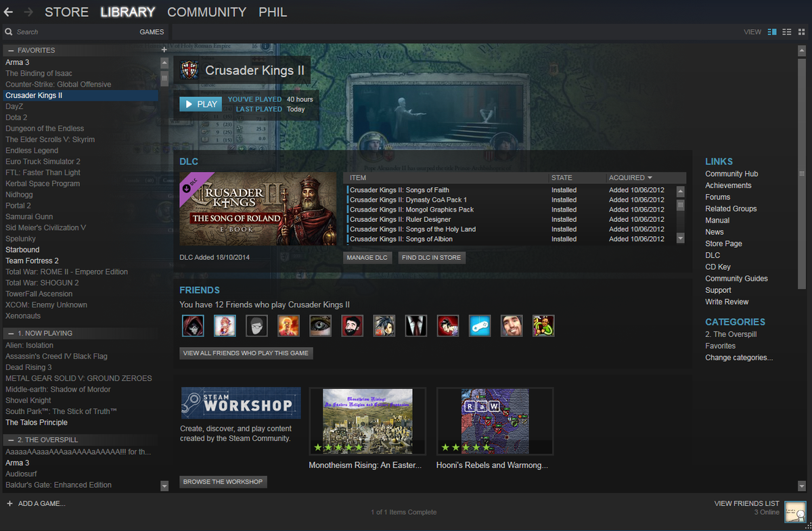Go back with the left arrow
812x531 pixels.
pos(8,12)
